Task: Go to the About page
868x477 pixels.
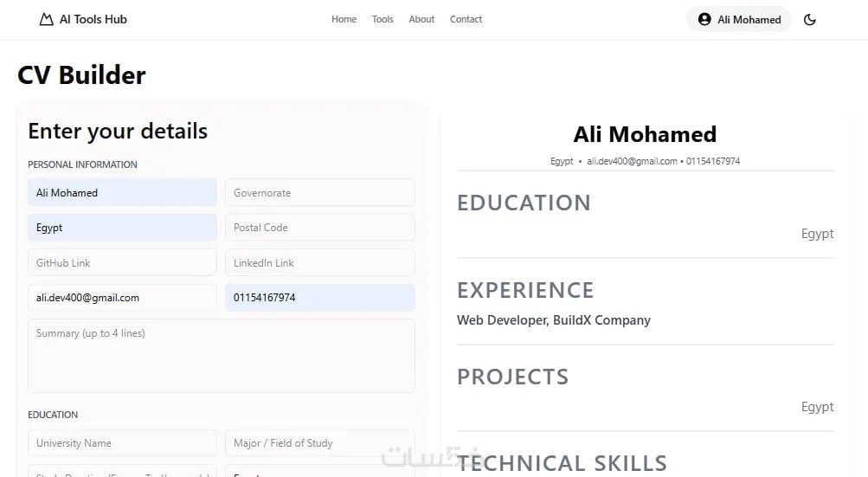Action: click(421, 19)
